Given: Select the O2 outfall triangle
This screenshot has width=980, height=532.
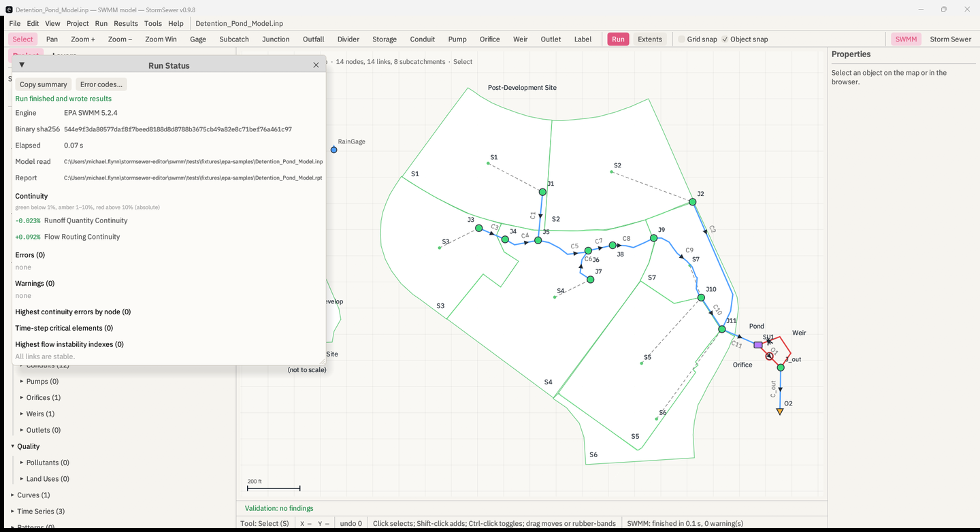Looking at the screenshot, I should tap(780, 412).
